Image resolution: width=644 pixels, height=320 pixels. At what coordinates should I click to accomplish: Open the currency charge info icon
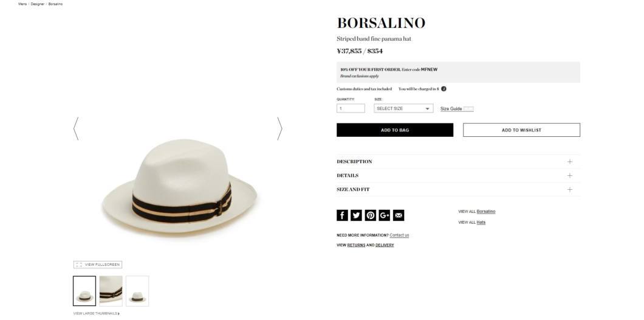point(444,89)
